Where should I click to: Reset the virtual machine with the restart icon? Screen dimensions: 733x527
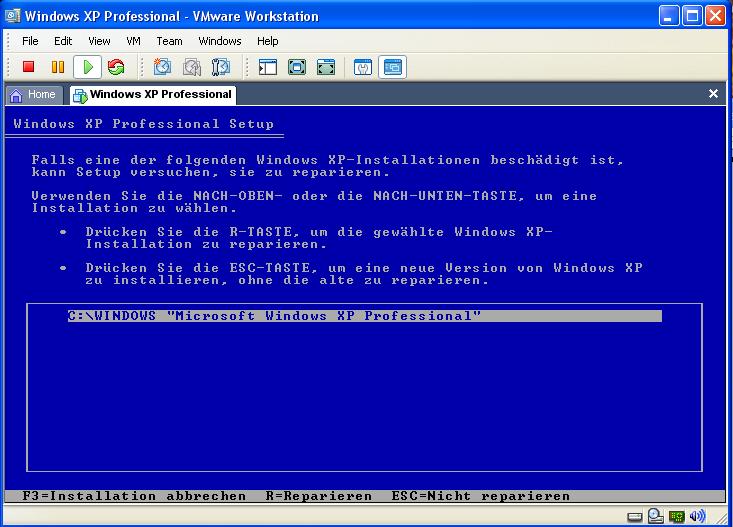(116, 67)
